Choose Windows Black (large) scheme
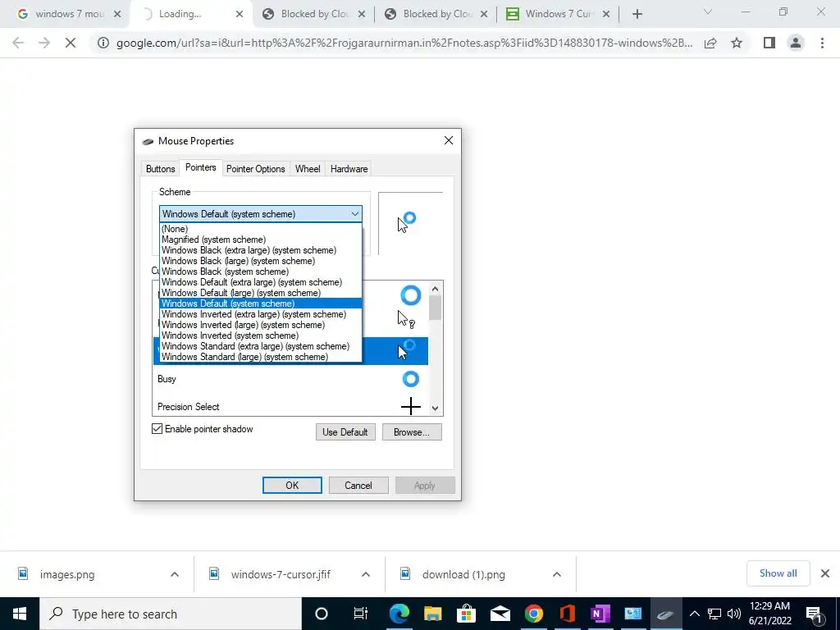Image resolution: width=840 pixels, height=630 pixels. pos(260,261)
